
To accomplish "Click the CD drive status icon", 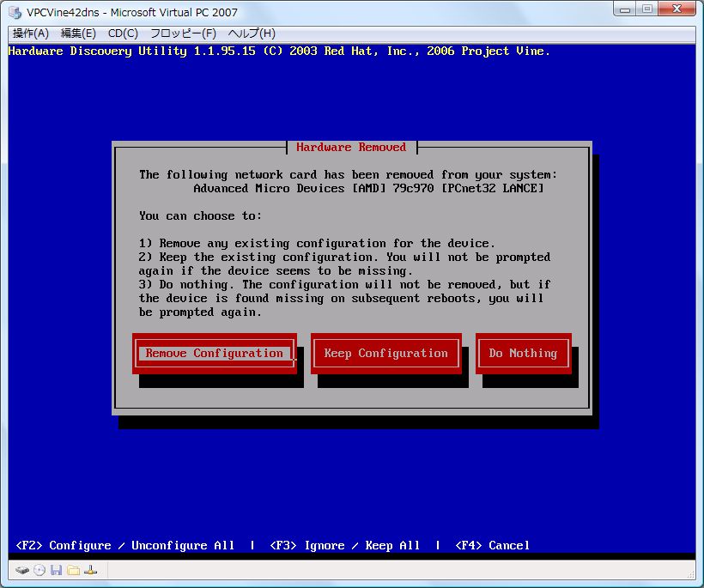I will click(39, 571).
